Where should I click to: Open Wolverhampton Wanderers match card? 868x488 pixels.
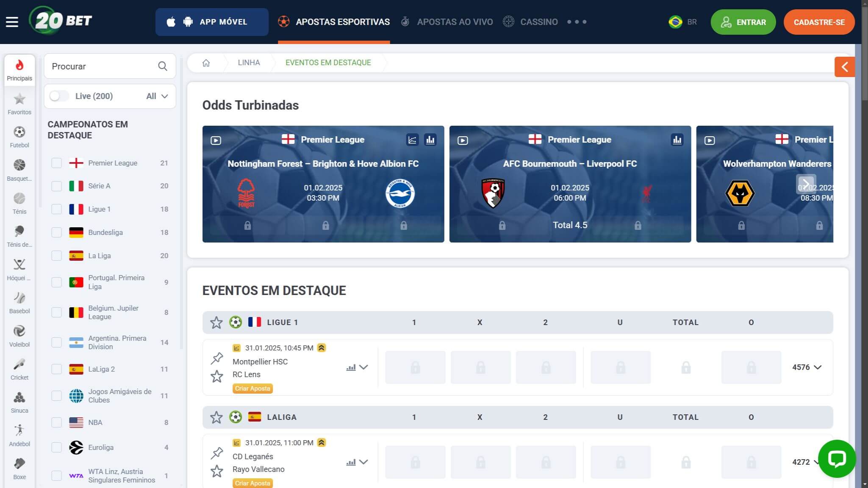point(765,184)
